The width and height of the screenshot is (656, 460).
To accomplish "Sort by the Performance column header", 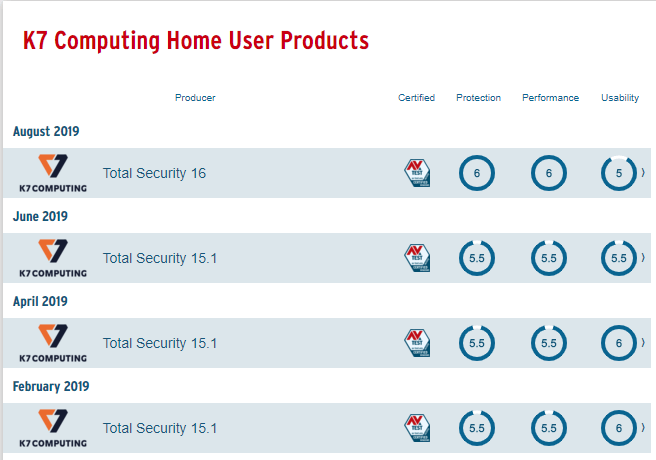I will pyautogui.click(x=551, y=97).
